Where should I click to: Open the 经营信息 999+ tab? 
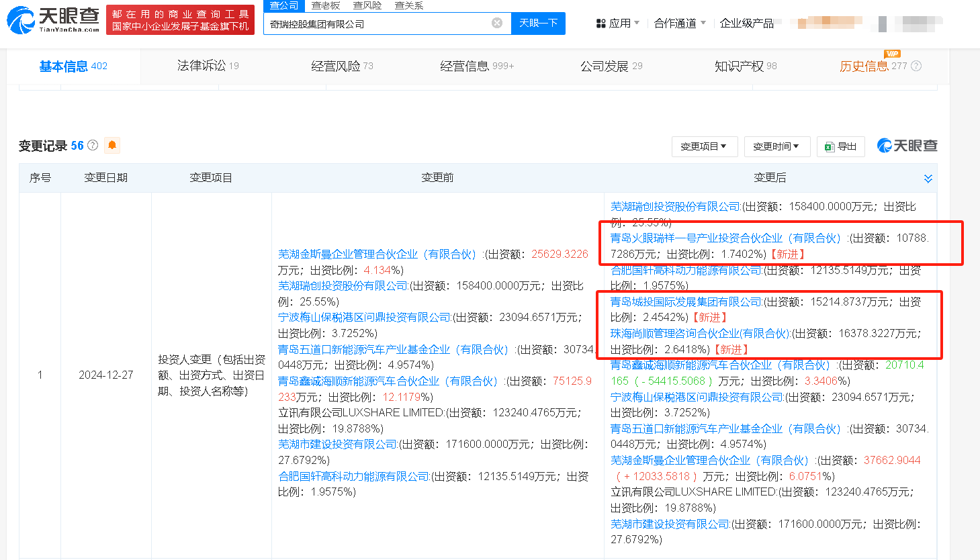[476, 66]
